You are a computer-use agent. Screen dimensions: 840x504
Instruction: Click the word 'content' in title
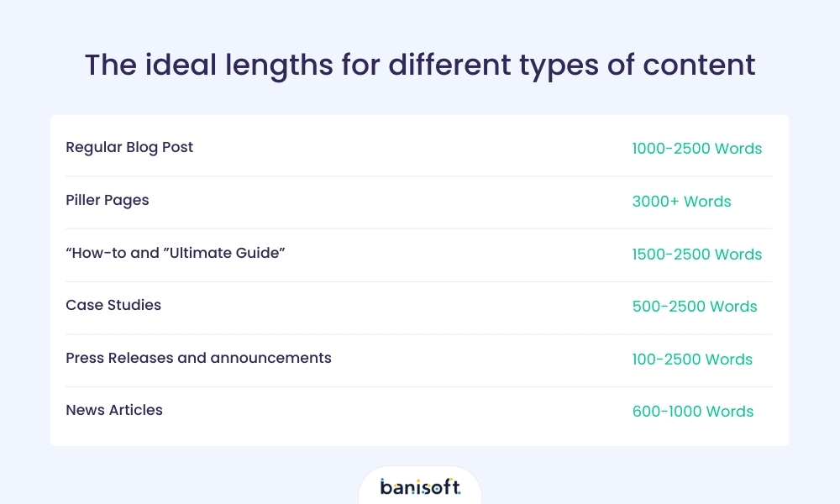coord(699,66)
